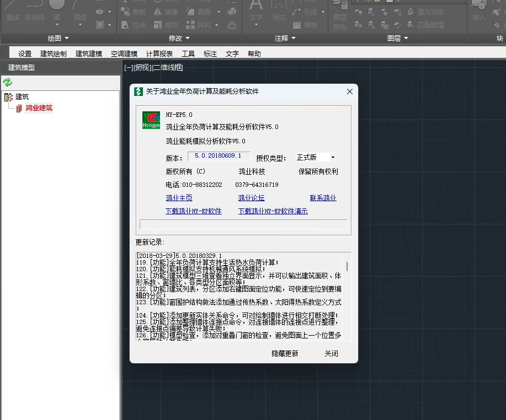Viewport: 506px width, 420px height.
Task: Click the layer lock icon
Action: pyautogui.click(x=397, y=12)
